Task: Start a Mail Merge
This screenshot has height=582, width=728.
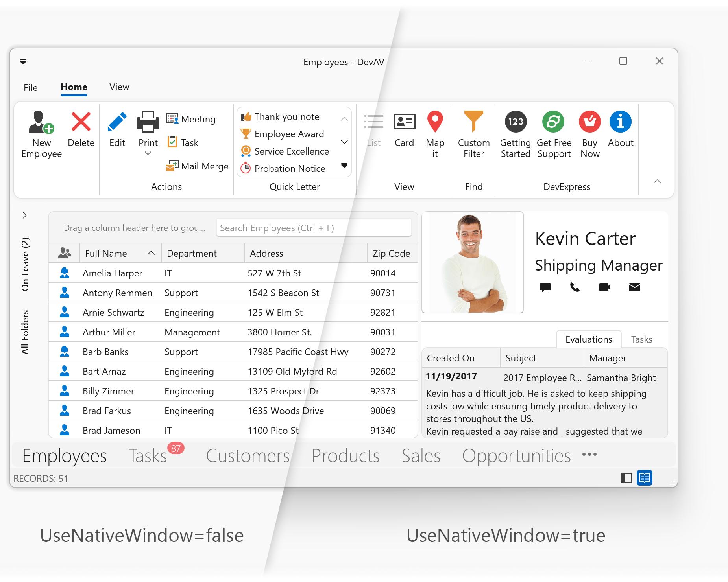Action: pyautogui.click(x=198, y=166)
